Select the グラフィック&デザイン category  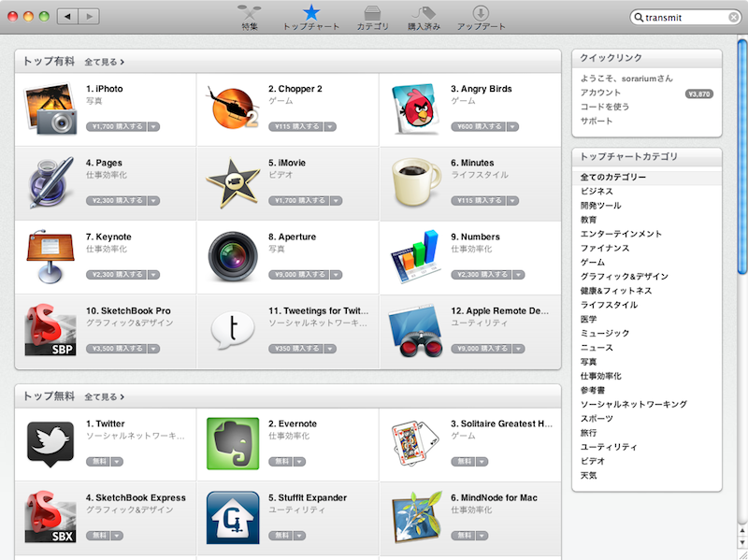pyautogui.click(x=624, y=277)
